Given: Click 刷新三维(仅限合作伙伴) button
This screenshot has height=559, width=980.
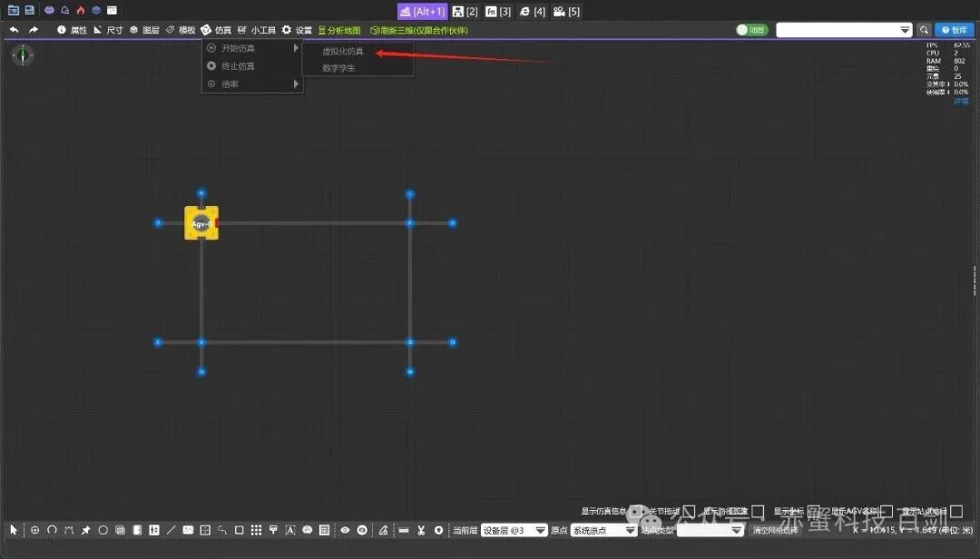Looking at the screenshot, I should click(418, 30).
